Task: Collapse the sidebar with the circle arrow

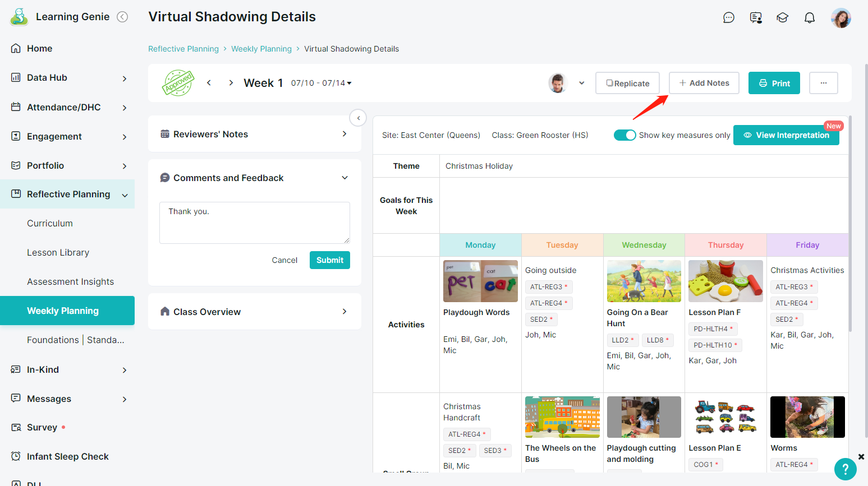Action: [x=122, y=17]
